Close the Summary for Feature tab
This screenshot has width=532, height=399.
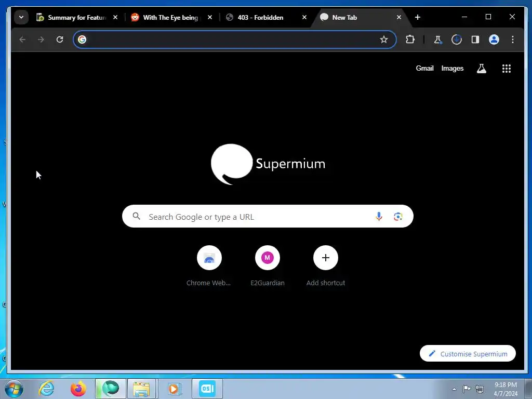pos(115,17)
